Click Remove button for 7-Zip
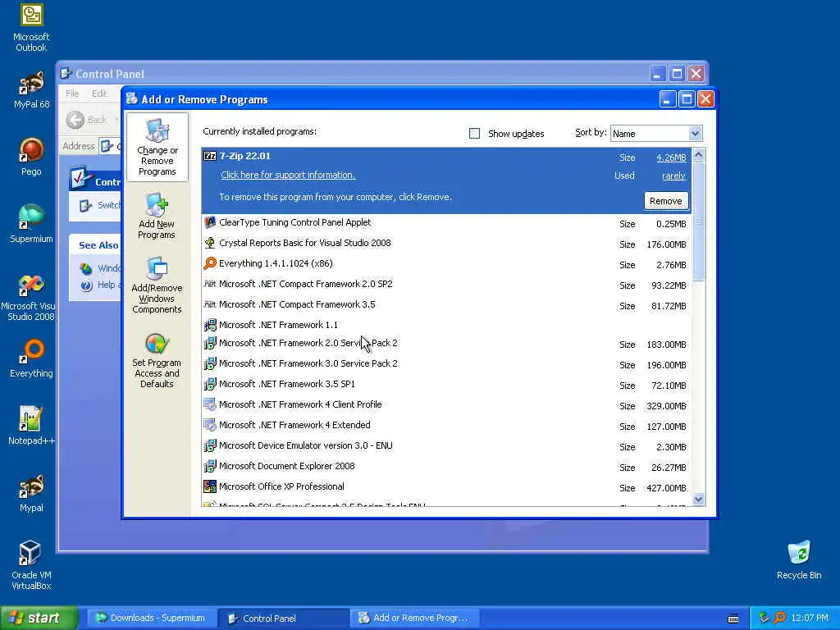840x630 pixels. pyautogui.click(x=666, y=201)
